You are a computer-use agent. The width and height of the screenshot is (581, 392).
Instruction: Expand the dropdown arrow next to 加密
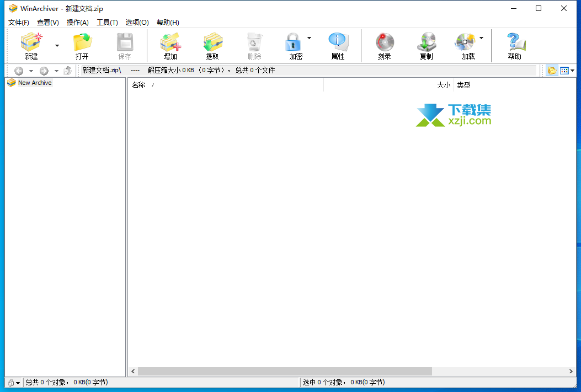coord(310,37)
